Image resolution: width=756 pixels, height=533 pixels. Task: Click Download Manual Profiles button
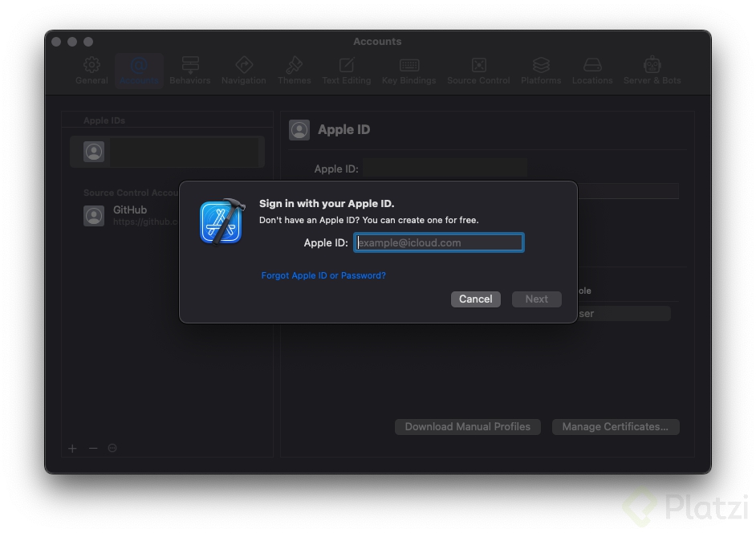coord(468,427)
